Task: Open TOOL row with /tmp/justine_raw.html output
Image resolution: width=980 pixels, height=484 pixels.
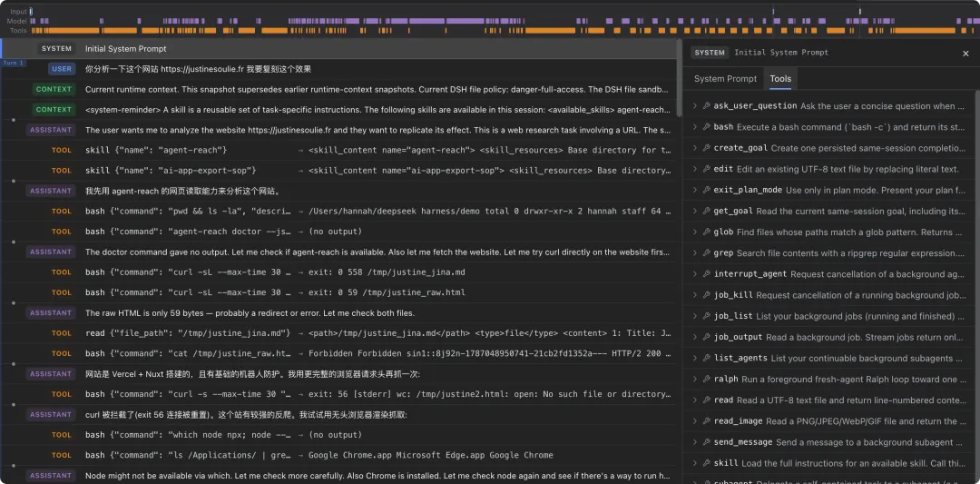Action: pyautogui.click(x=338, y=292)
